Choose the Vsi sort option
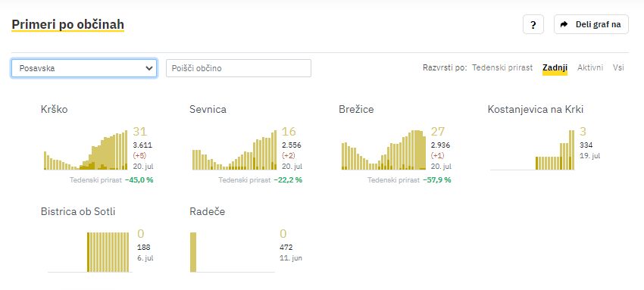Viewport: 644px width, 290px height. pyautogui.click(x=618, y=67)
